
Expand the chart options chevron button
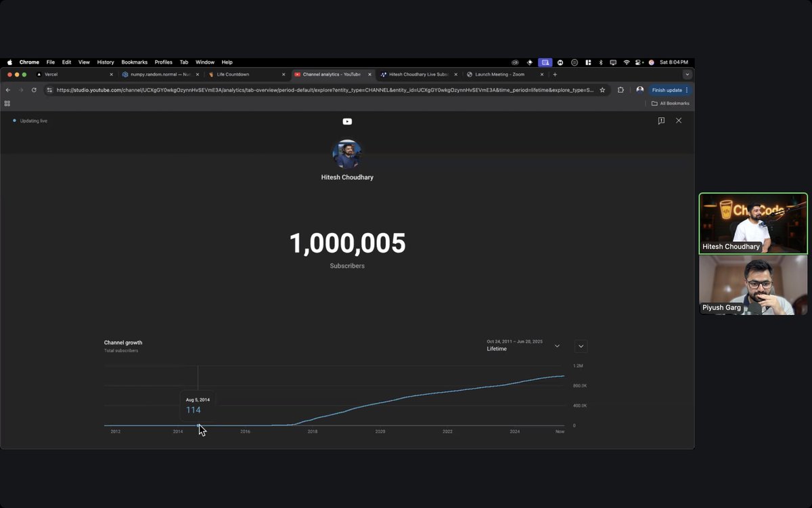tap(581, 346)
